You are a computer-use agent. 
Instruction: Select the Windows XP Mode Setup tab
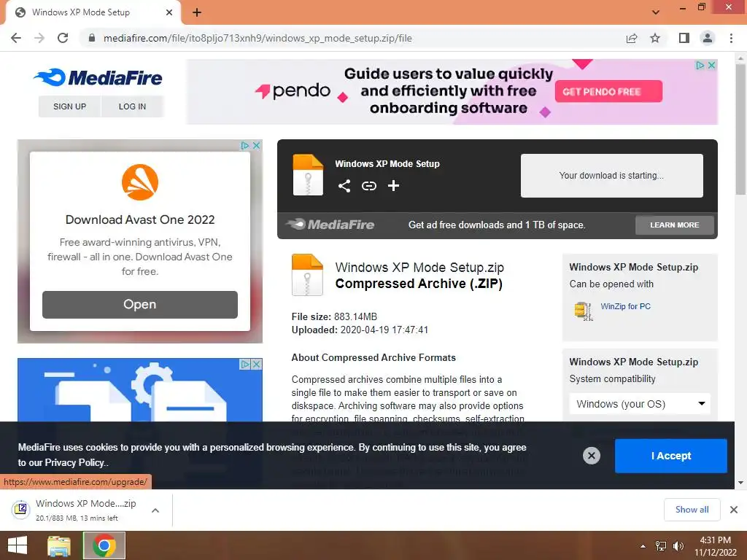tap(93, 12)
